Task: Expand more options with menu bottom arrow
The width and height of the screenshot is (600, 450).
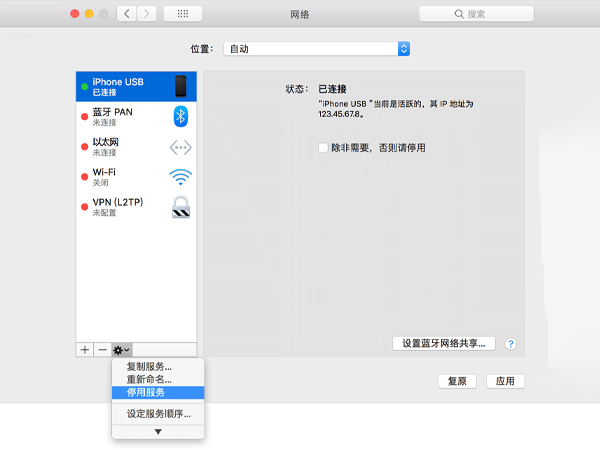Action: click(x=157, y=431)
